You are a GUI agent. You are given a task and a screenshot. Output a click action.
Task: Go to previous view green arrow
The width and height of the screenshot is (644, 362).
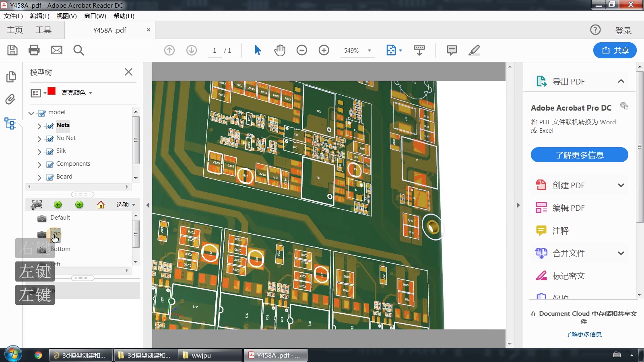(x=58, y=205)
